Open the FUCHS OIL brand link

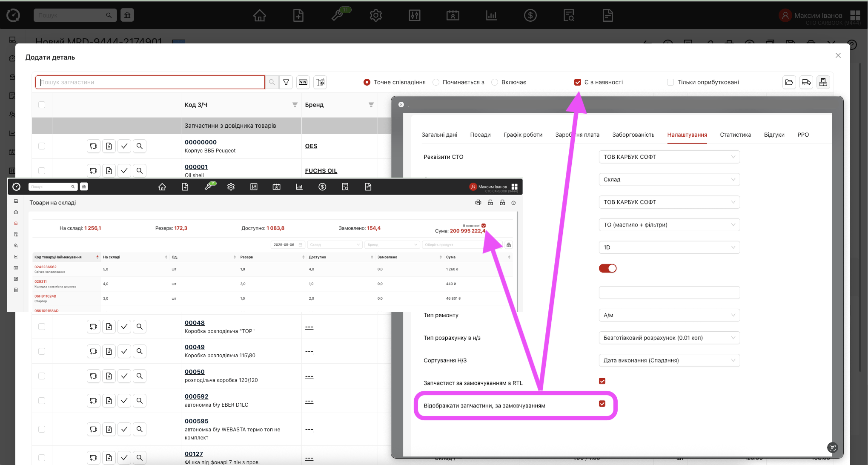click(x=321, y=171)
